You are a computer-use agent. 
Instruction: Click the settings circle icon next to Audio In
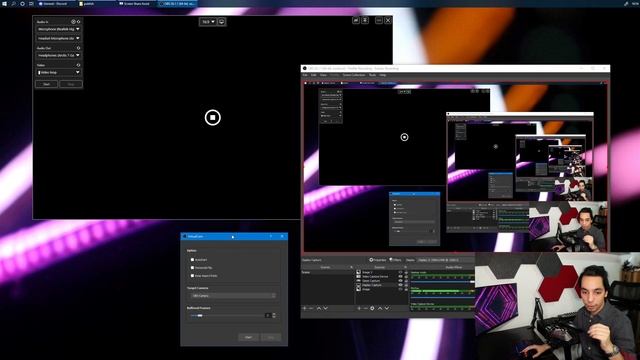pos(73,22)
